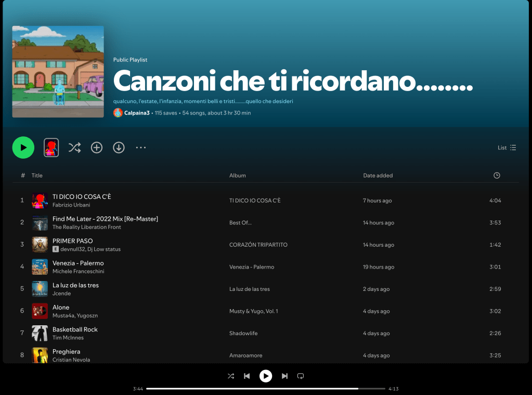
Task: Open artist Michele Franceschini
Action: [x=79, y=271]
